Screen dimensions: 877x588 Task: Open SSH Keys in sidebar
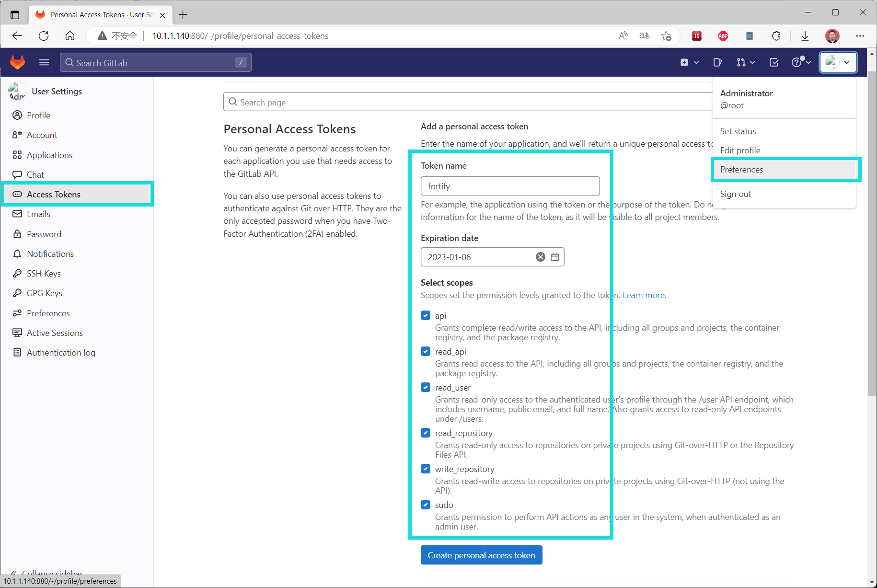coord(77,273)
